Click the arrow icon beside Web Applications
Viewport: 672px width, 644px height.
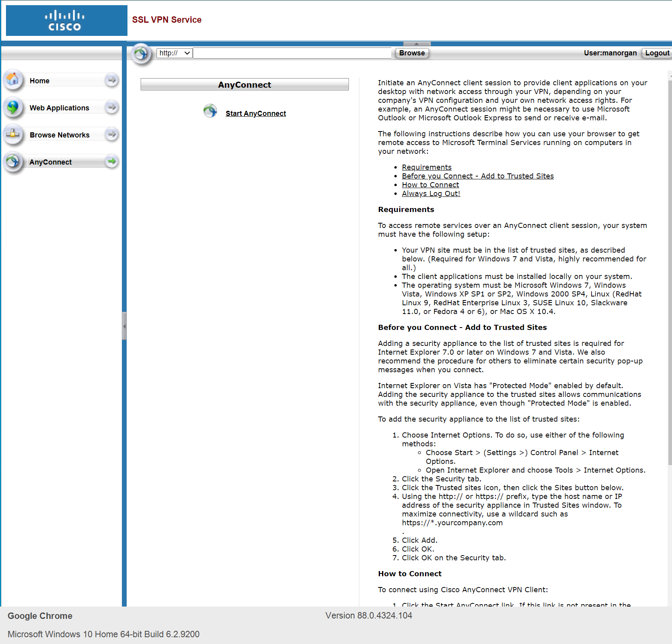tap(112, 107)
